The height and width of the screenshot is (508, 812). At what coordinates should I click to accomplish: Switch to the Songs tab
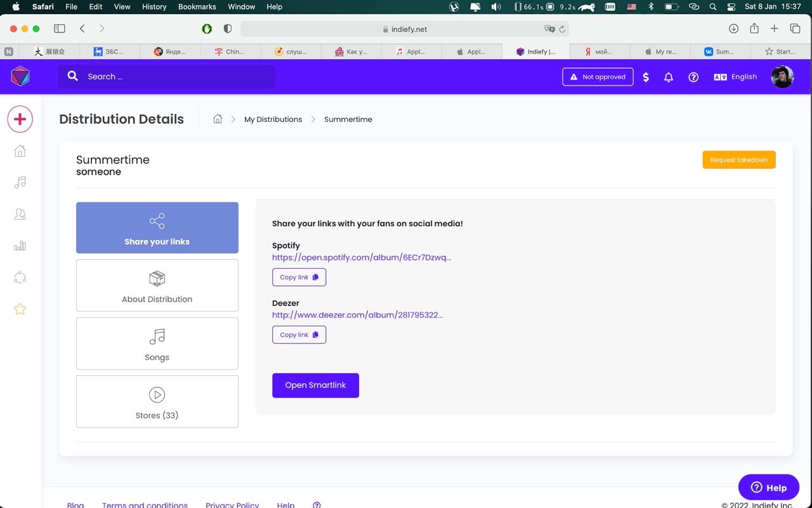coord(157,344)
